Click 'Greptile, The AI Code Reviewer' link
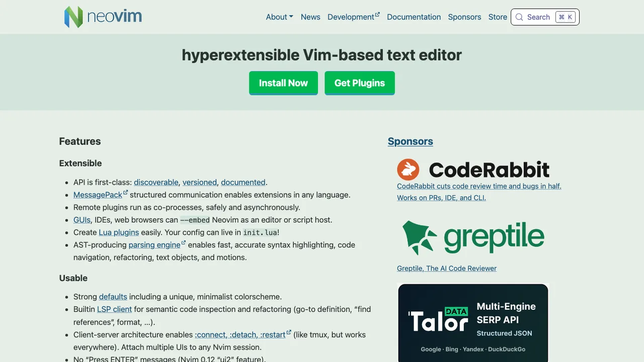The height and width of the screenshot is (362, 644). click(x=447, y=268)
